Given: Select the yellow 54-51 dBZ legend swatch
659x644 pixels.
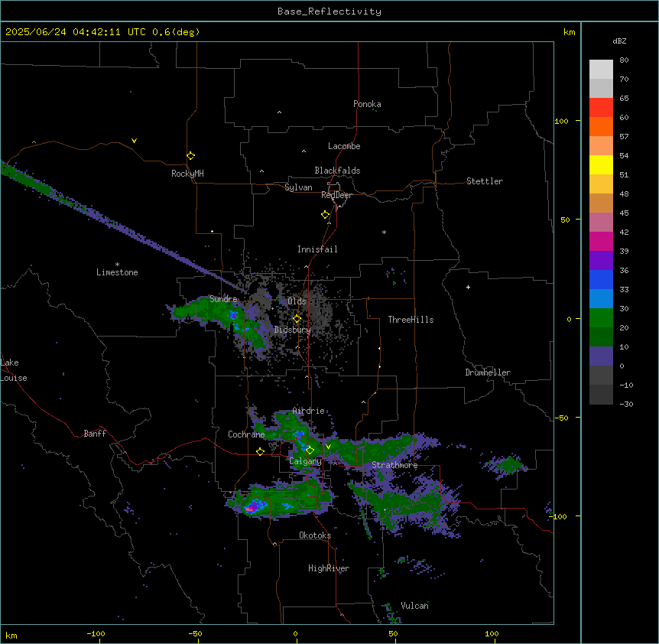Looking at the screenshot, I should (x=601, y=165).
